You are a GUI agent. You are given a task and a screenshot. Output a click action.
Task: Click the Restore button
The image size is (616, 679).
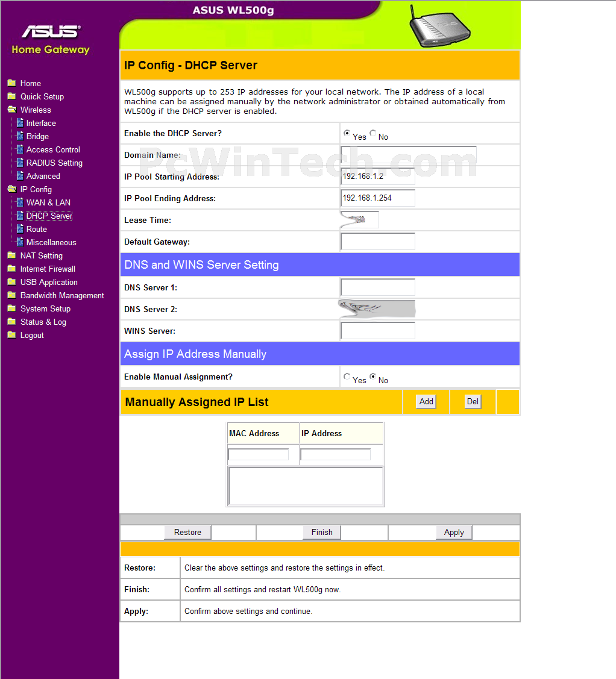tap(187, 532)
